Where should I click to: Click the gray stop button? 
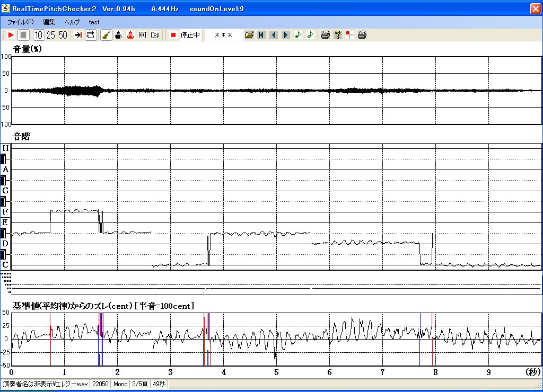23,35
